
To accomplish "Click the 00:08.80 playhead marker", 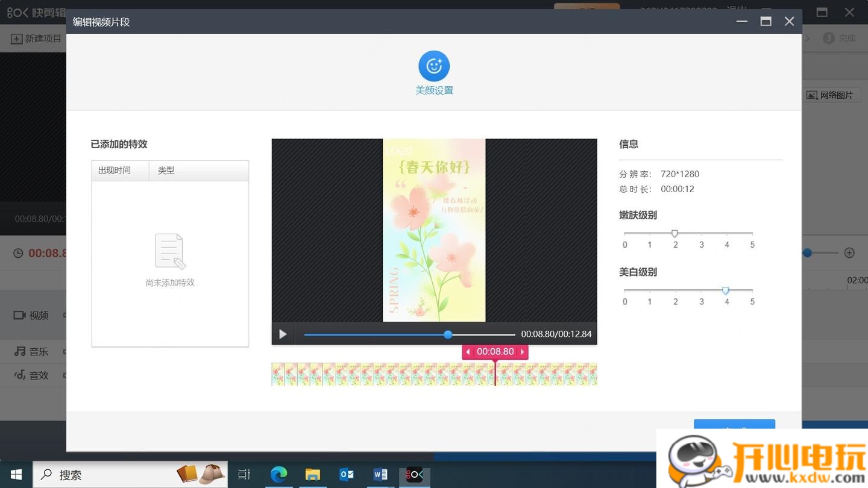I will click(495, 351).
